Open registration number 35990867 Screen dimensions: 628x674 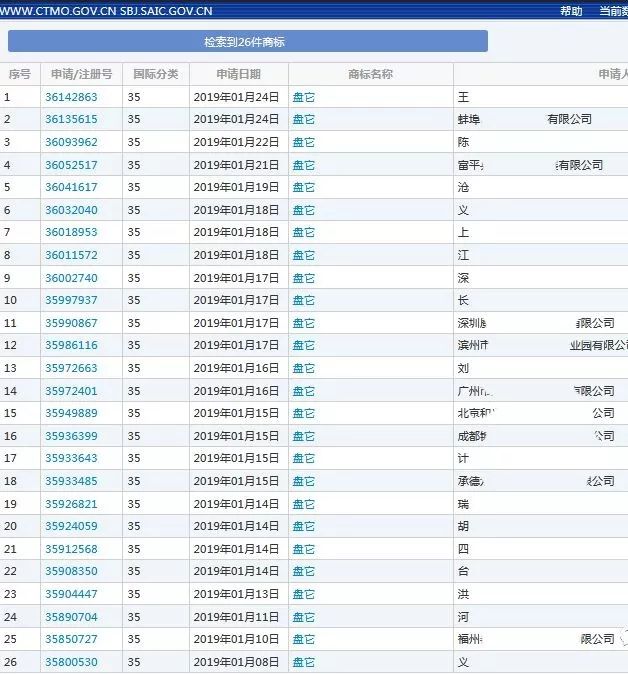[71, 323]
